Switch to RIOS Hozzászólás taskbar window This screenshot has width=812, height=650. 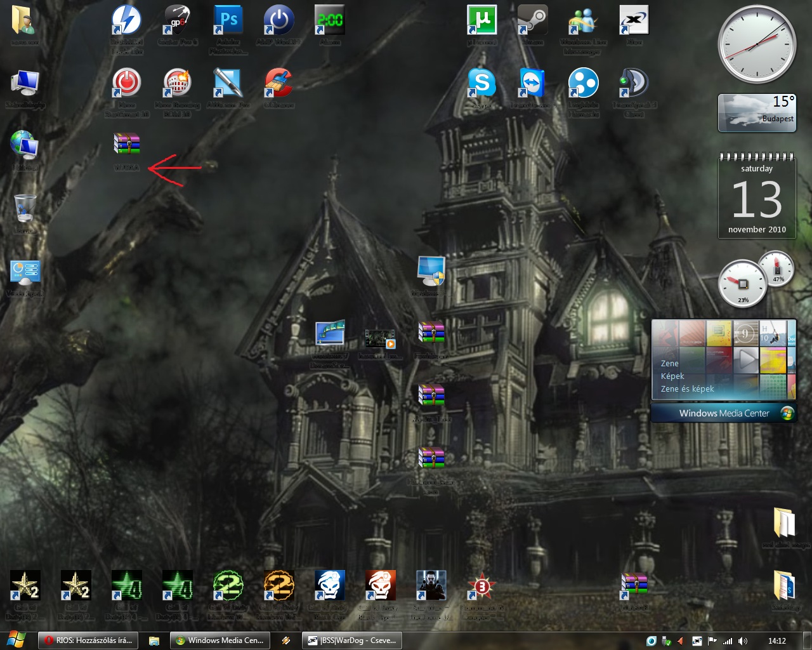[88, 640]
